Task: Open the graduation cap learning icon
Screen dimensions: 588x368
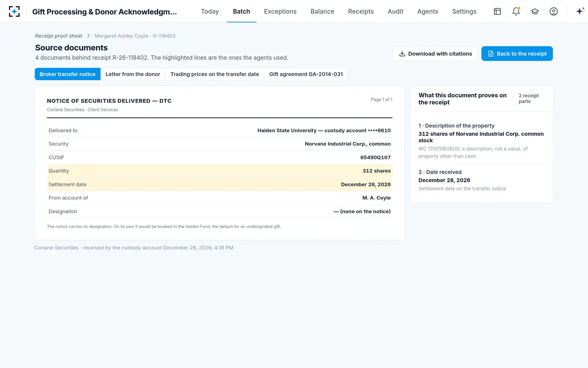Action: (x=535, y=11)
